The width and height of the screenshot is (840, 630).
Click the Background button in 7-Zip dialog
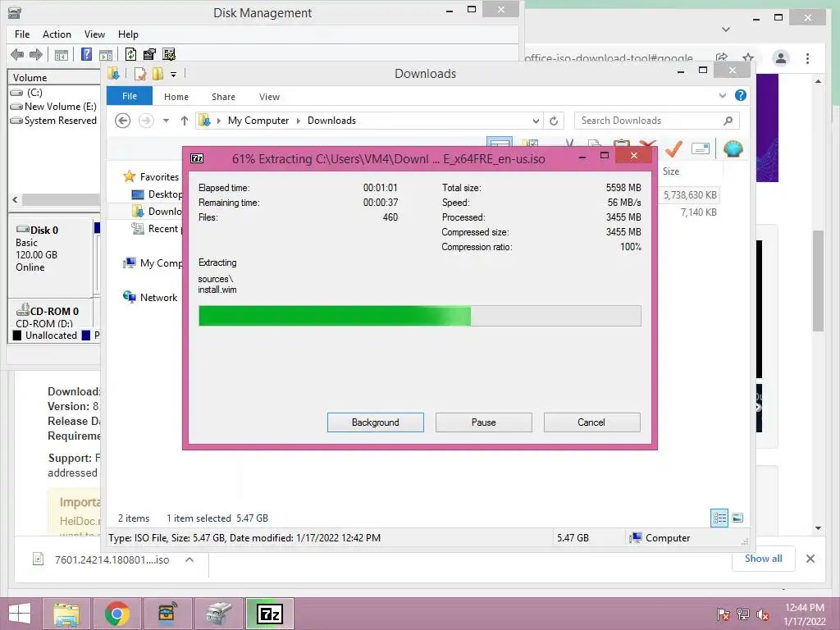point(376,422)
